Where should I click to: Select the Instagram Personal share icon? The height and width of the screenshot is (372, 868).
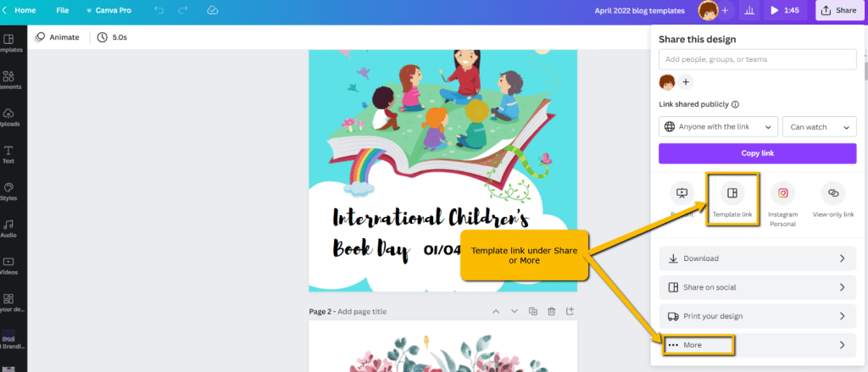(782, 193)
